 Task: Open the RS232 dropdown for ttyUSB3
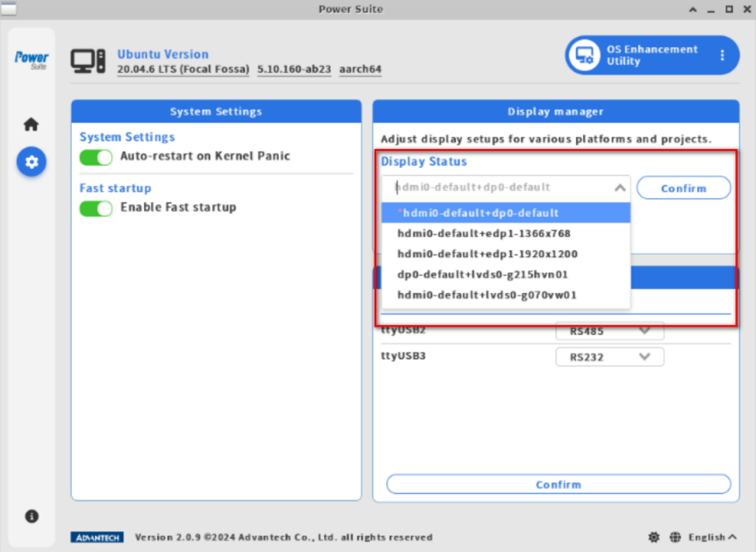tap(609, 357)
